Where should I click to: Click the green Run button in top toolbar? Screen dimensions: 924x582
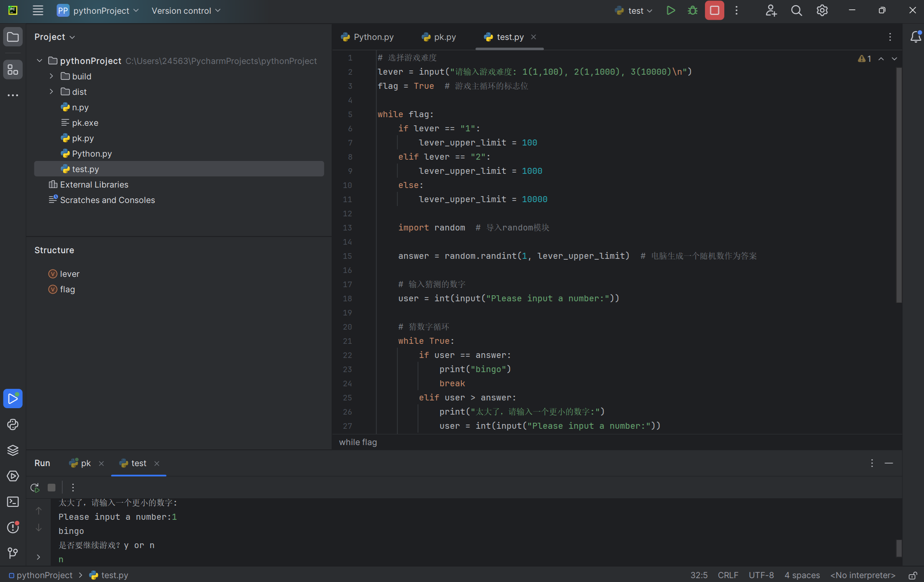click(x=671, y=11)
